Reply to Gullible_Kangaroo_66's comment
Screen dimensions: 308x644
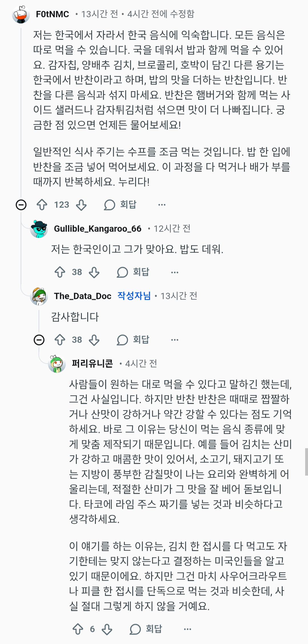coord(133,272)
